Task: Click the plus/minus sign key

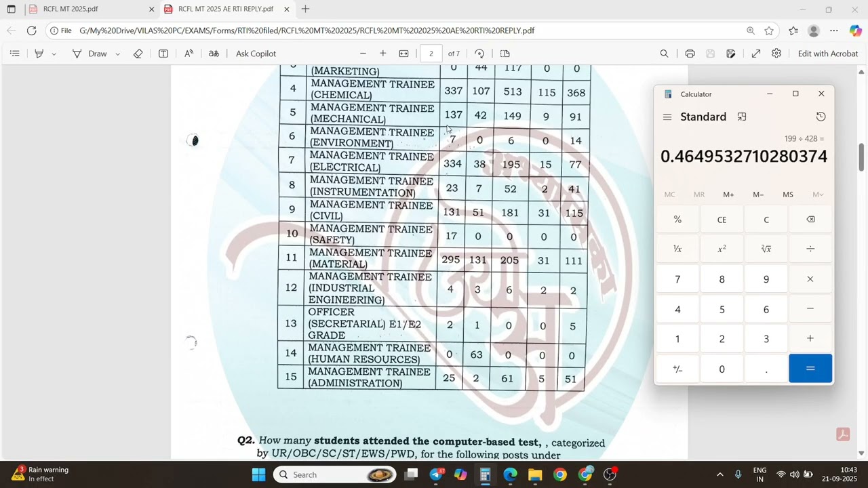Action: [677, 369]
